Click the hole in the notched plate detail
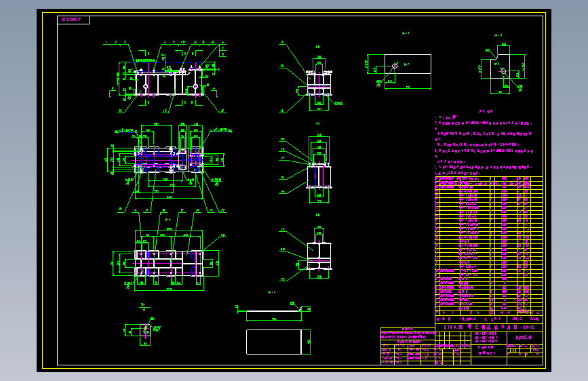The width and height of the screenshot is (588, 381). pyautogui.click(x=503, y=71)
